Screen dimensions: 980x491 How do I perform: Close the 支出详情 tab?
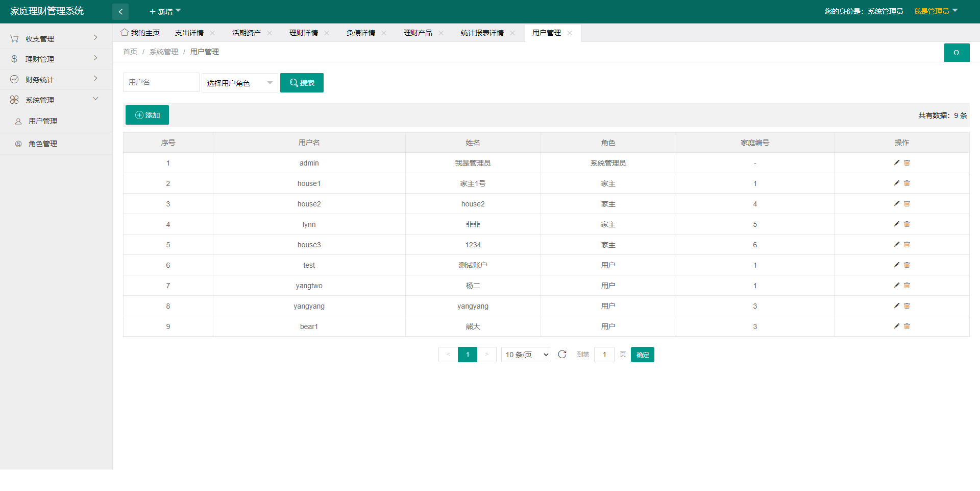click(212, 33)
